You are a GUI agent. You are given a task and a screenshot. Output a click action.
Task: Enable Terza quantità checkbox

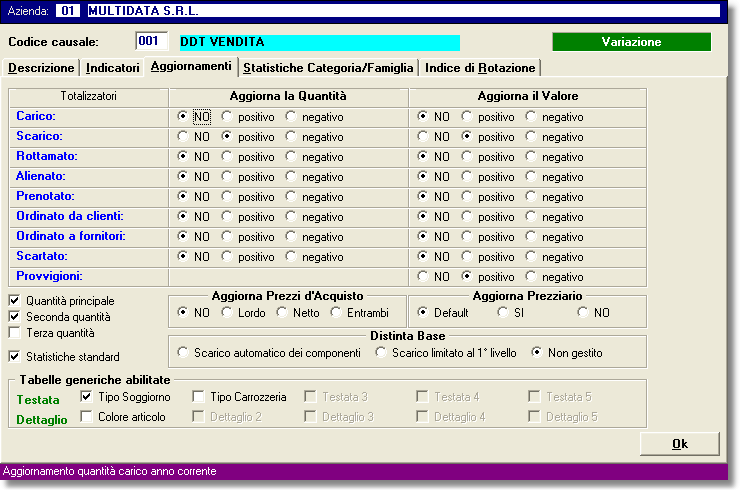[15, 333]
